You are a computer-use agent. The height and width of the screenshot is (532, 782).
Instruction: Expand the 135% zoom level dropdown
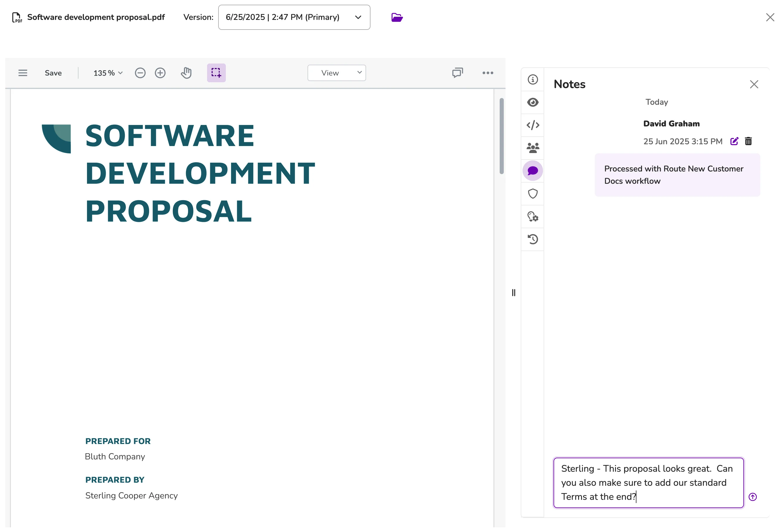click(108, 73)
